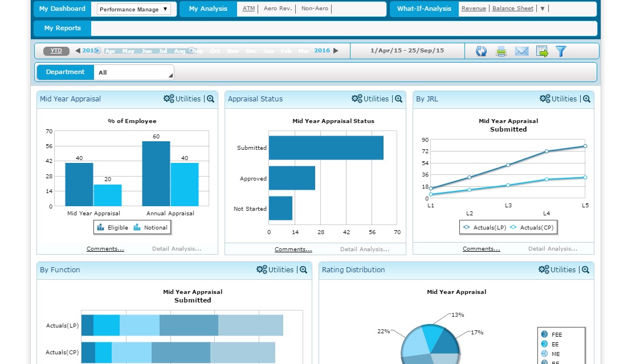Expand more What-If-Analysis options arrow
The height and width of the screenshot is (364, 640).
543,9
